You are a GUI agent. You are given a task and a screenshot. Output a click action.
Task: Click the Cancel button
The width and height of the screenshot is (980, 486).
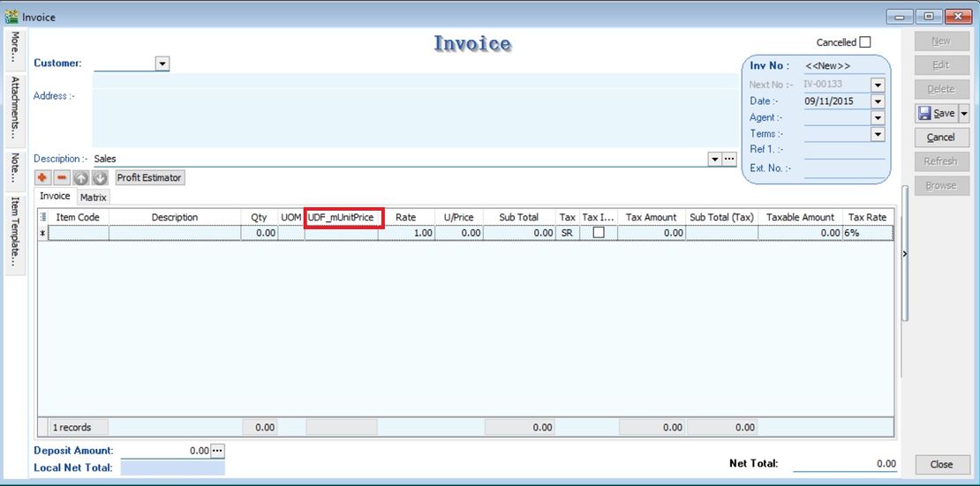coord(941,138)
